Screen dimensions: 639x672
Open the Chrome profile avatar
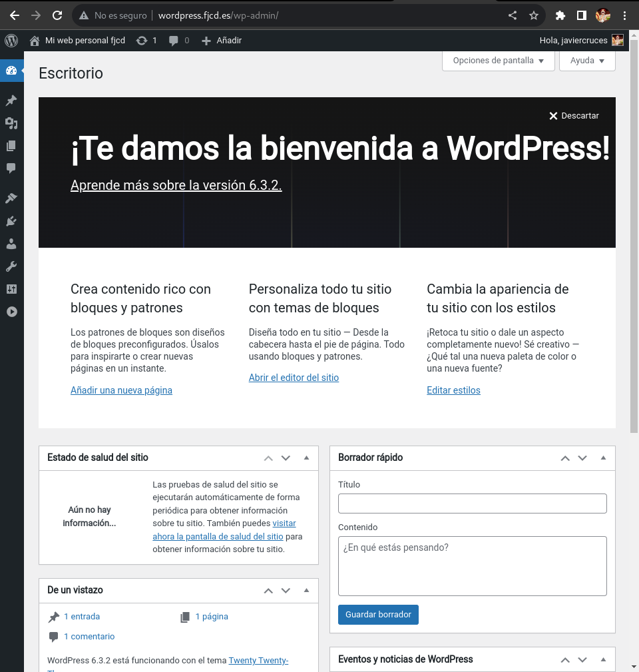603,15
